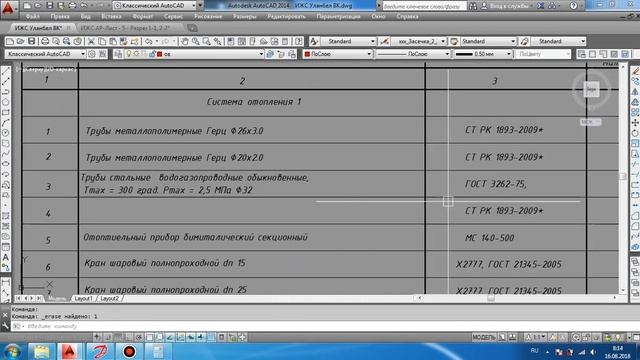Screen dimensions: 640x360
Task: Toggle Grid display in status bar
Action: click(x=118, y=337)
